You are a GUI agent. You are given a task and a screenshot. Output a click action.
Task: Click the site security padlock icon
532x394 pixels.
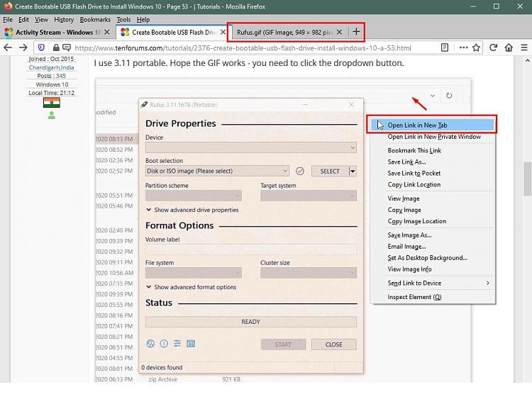coord(56,47)
